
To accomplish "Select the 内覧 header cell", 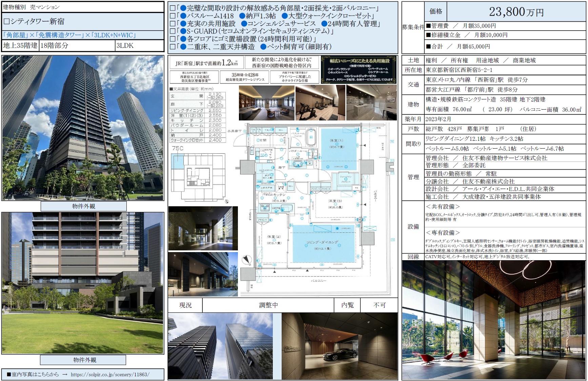I will [x=347, y=305].
